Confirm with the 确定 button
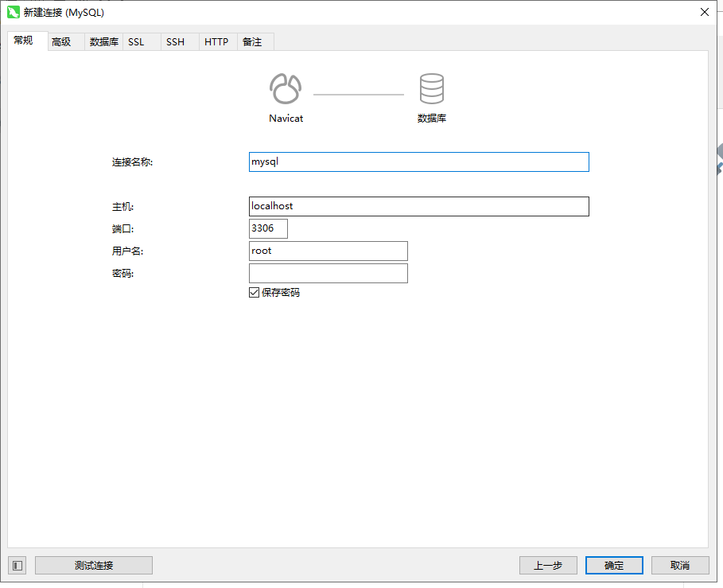The height and width of the screenshot is (588, 723). click(614, 566)
